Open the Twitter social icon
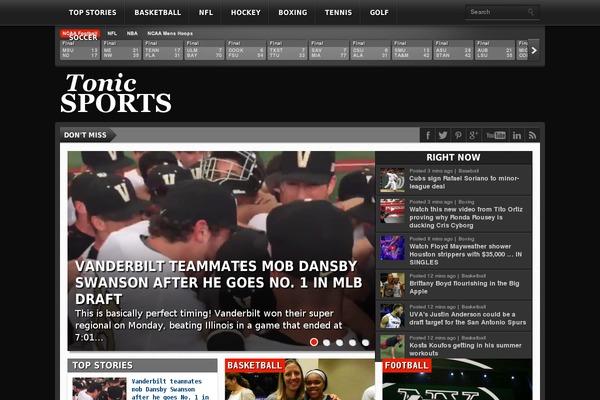Screen dimensions: 600x400 tap(443, 135)
